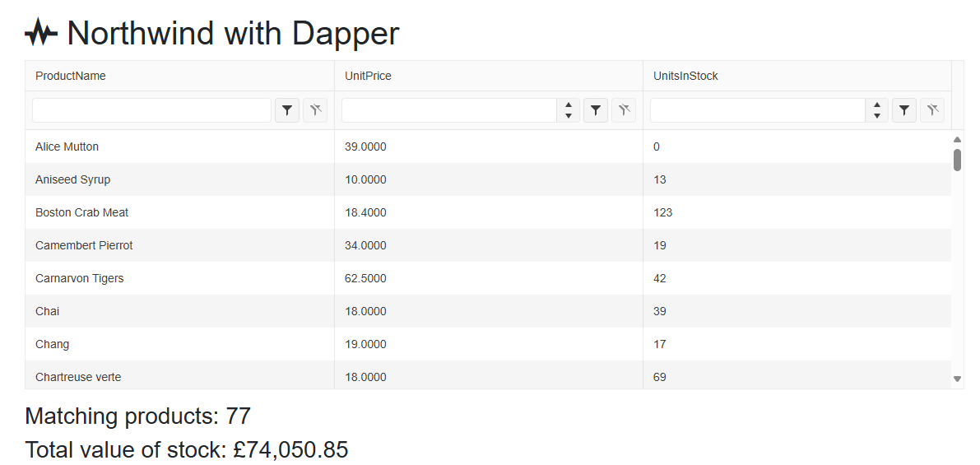980x465 pixels.
Task: Click the Total value of stock text
Action: point(186,450)
